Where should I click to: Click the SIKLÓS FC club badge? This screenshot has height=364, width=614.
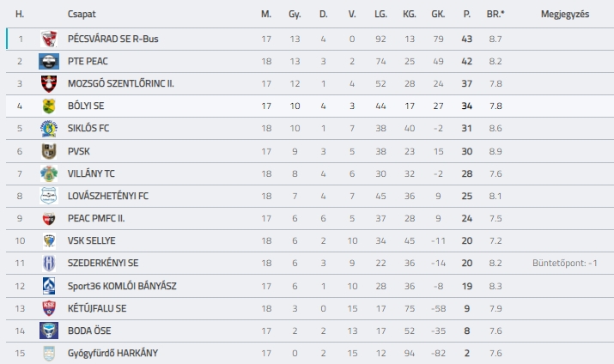coord(49,129)
